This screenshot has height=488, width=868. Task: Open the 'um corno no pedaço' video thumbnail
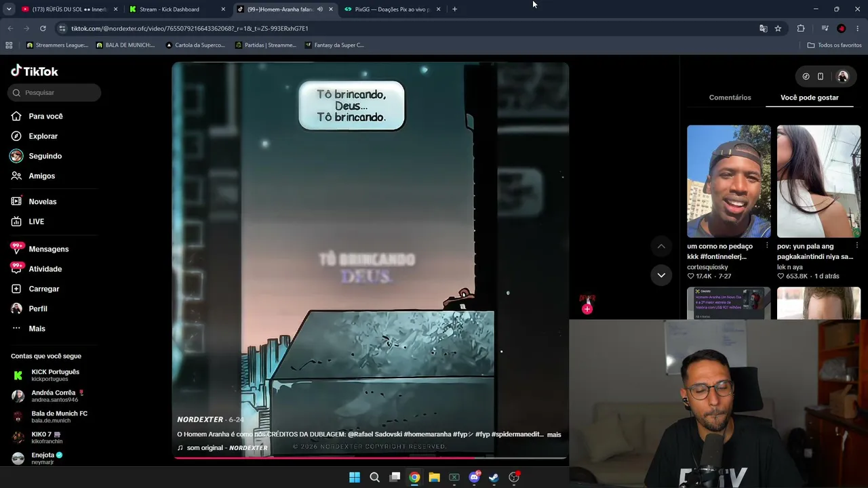click(729, 181)
